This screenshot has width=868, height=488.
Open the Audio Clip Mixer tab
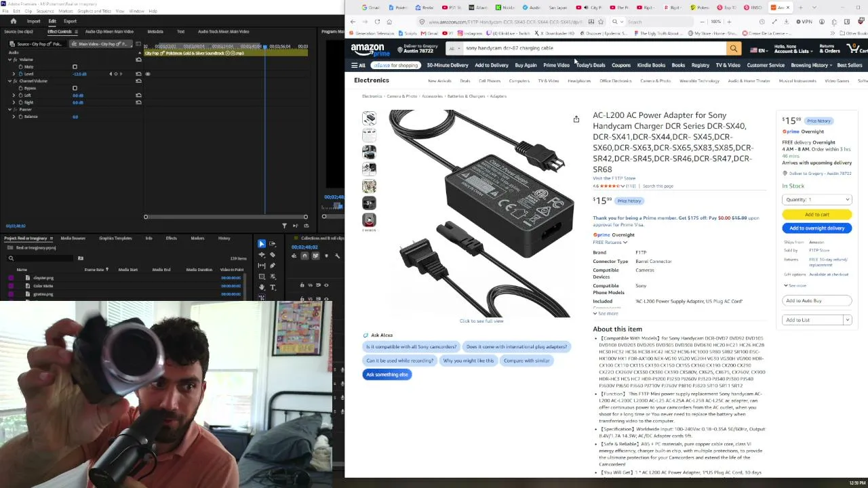[109, 32]
